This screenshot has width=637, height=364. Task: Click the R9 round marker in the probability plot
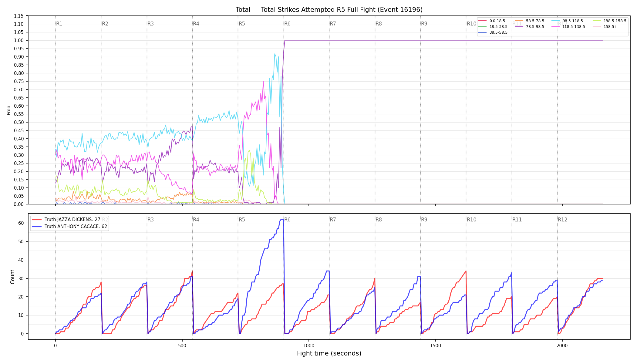[424, 24]
